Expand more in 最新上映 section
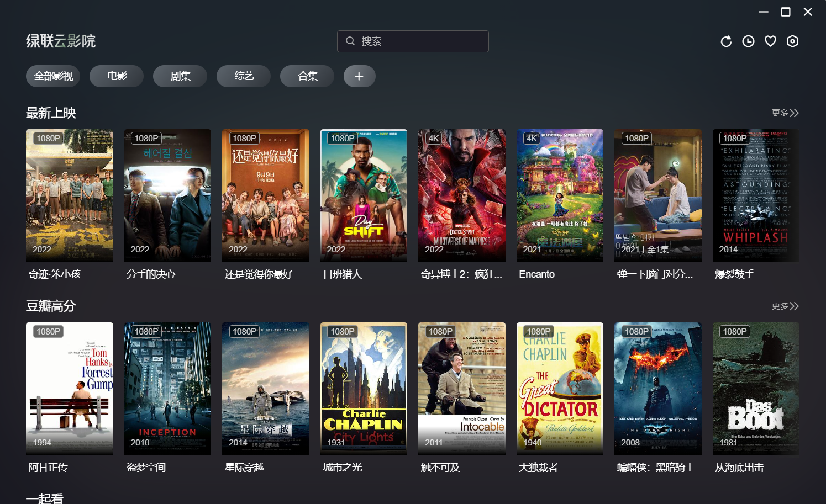The height and width of the screenshot is (504, 826). coord(785,113)
